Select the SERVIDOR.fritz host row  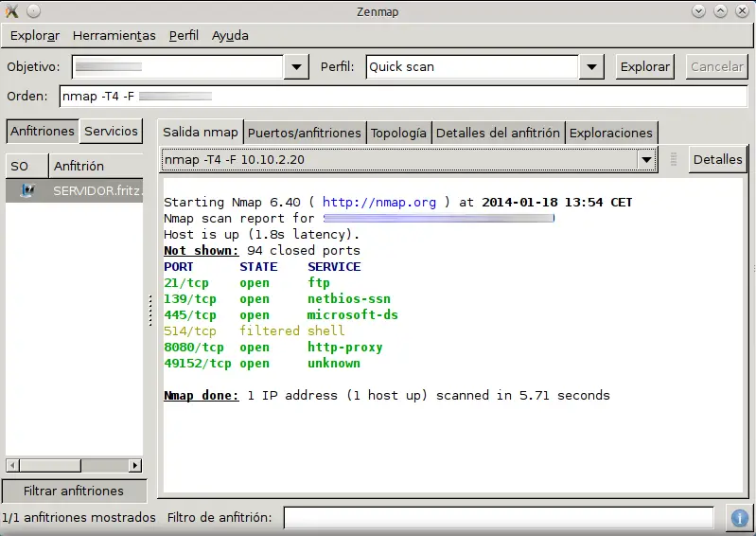(74, 190)
